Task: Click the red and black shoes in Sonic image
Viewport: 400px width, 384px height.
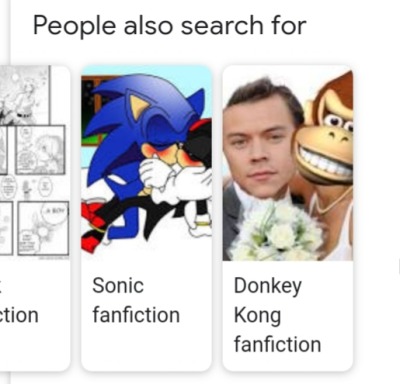Action: coord(93,225)
